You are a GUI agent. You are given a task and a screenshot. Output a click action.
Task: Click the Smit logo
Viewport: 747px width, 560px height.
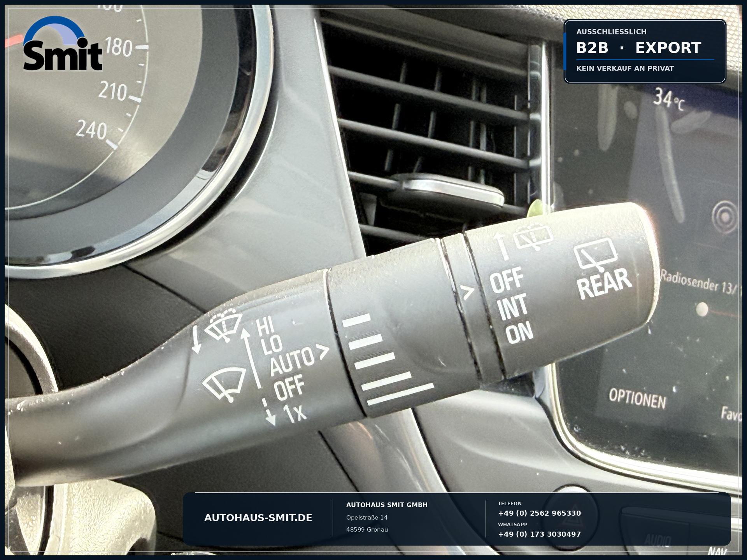point(63,43)
